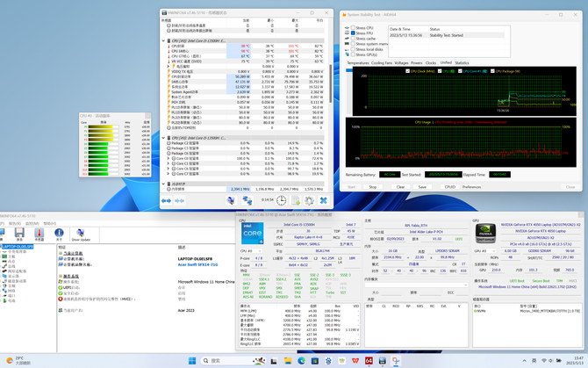This screenshot has height=368, width=588.
Task: Click the CPUID button in AIDA64
Action: pyautogui.click(x=449, y=187)
